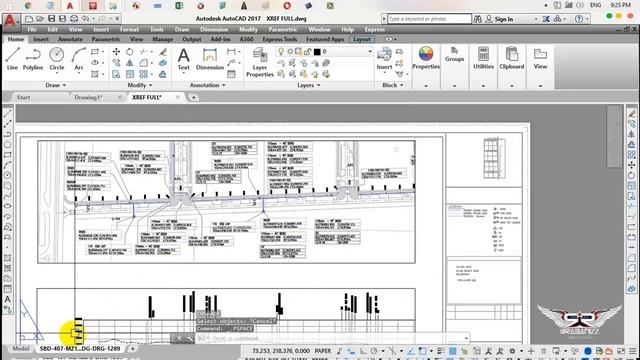Open the Groups panel button

(x=454, y=55)
